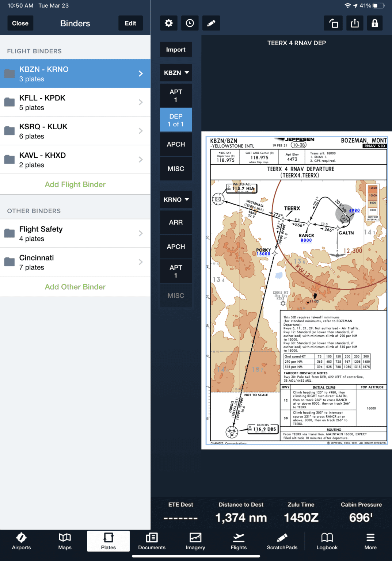This screenshot has width=392, height=561.
Task: Tap the rotate plate icon
Action: click(x=333, y=23)
